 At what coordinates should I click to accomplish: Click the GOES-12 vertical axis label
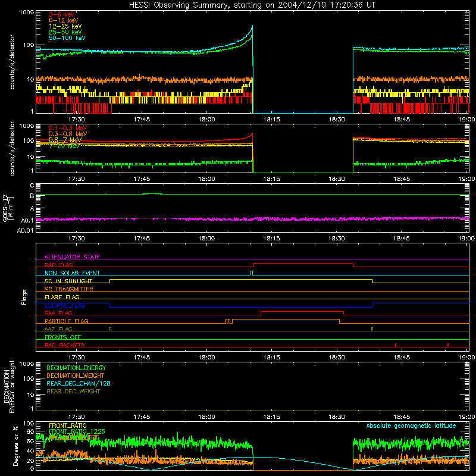[8, 208]
